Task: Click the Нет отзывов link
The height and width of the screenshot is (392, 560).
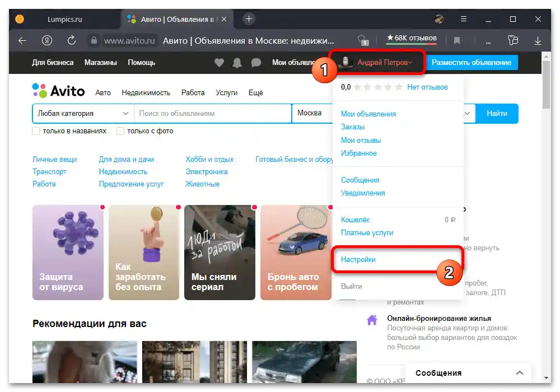Action: [427, 87]
